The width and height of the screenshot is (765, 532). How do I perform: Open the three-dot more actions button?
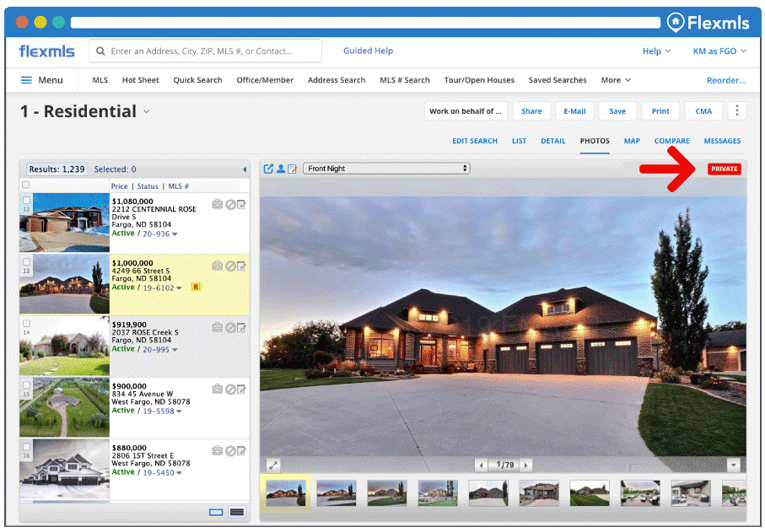tap(736, 110)
